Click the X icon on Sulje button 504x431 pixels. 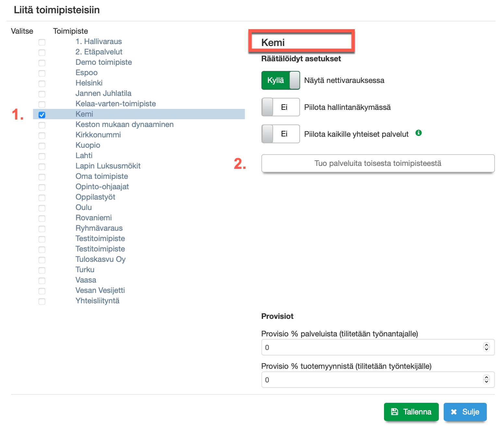pyautogui.click(x=454, y=412)
